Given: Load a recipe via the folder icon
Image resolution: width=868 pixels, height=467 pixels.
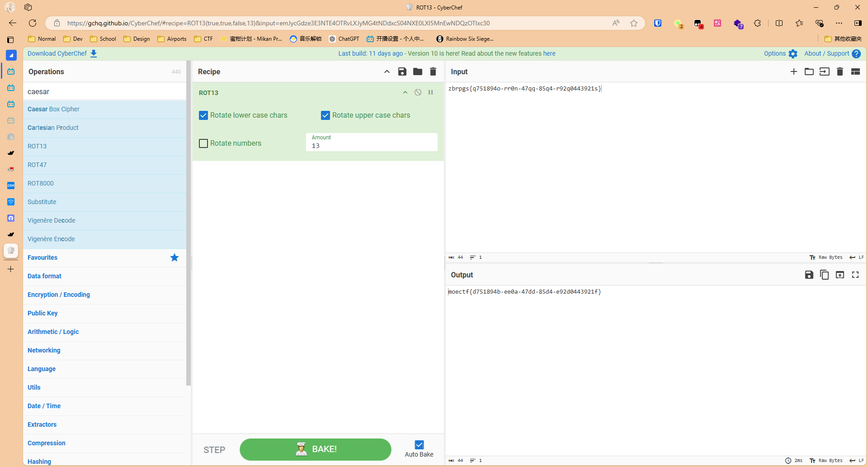Looking at the screenshot, I should point(417,71).
